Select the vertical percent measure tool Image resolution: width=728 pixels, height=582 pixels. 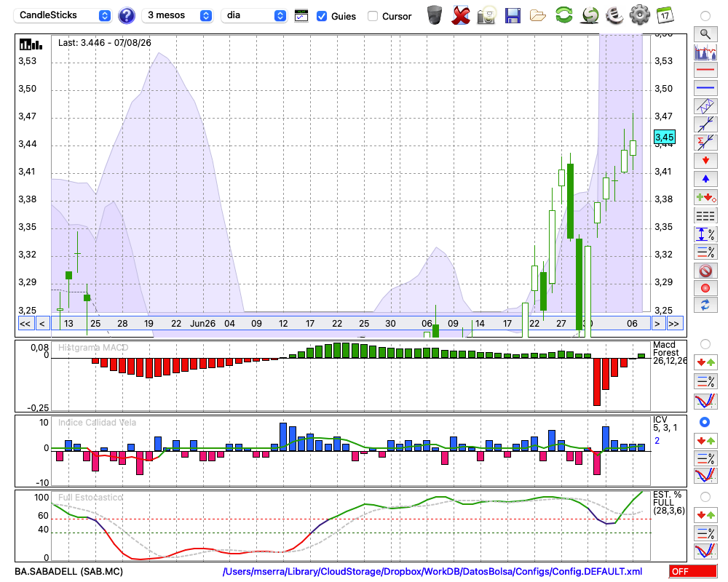click(x=705, y=234)
